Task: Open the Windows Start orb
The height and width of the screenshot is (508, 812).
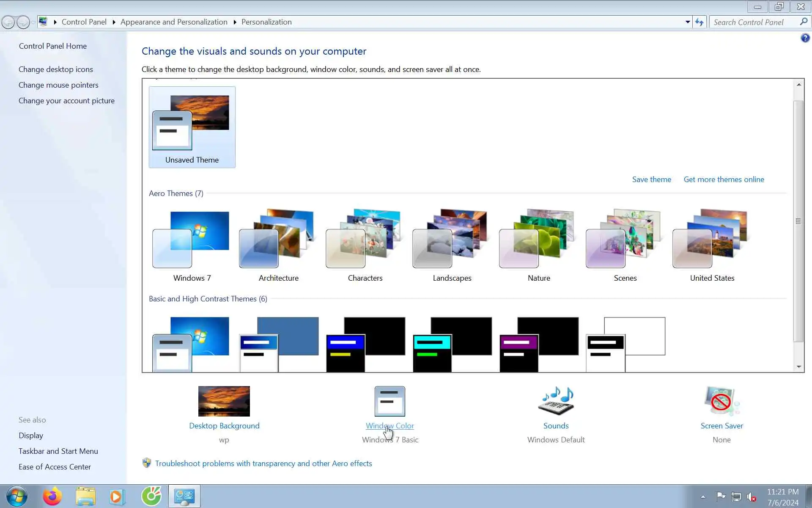Action: pyautogui.click(x=17, y=496)
